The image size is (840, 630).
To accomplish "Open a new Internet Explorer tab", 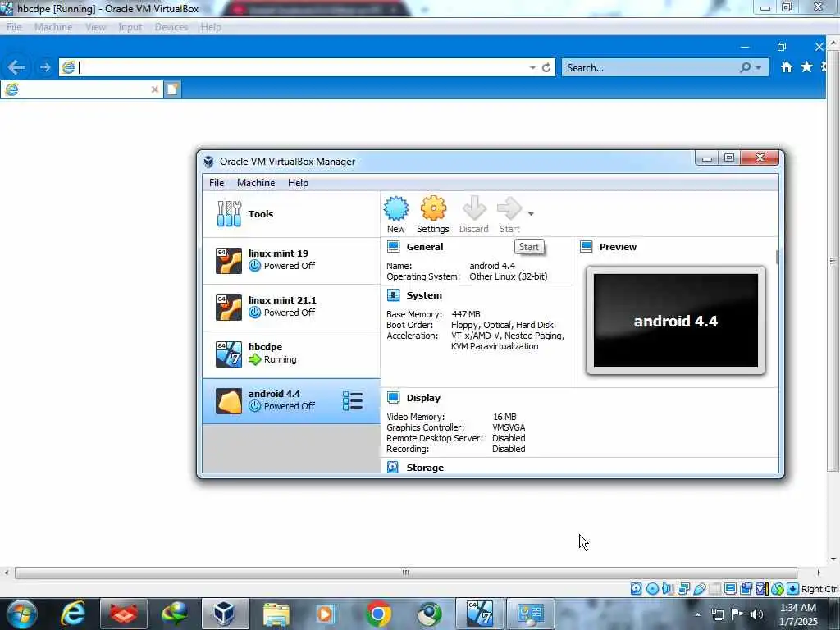I will pos(172,89).
